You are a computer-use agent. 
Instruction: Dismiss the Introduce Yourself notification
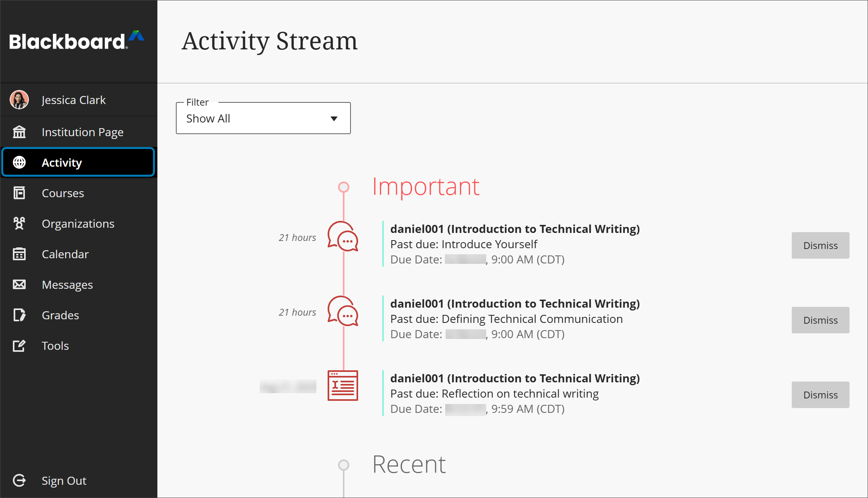point(820,245)
